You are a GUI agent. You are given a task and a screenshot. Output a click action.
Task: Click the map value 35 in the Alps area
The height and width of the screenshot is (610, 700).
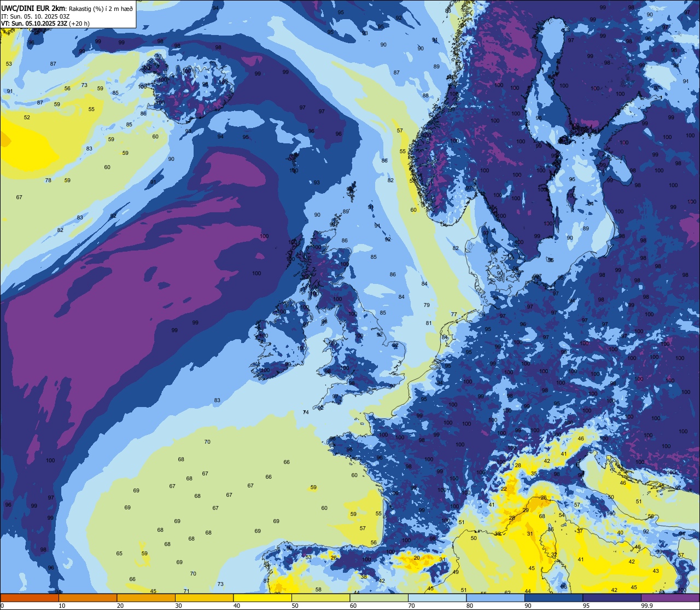tap(534, 473)
